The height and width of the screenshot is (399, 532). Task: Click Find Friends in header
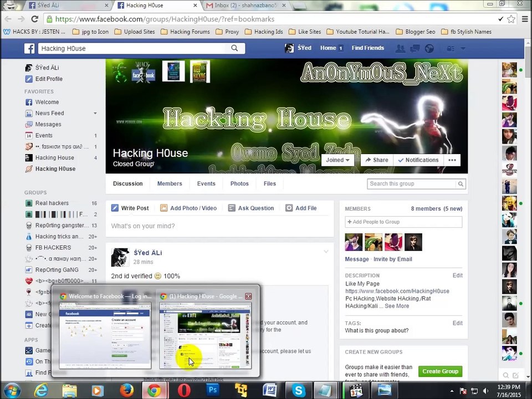[x=368, y=48]
